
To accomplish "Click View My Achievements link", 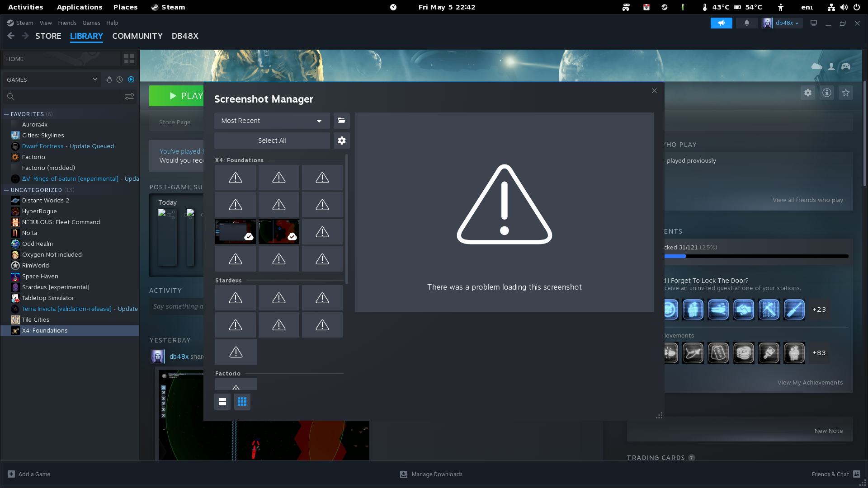I will click(x=810, y=383).
